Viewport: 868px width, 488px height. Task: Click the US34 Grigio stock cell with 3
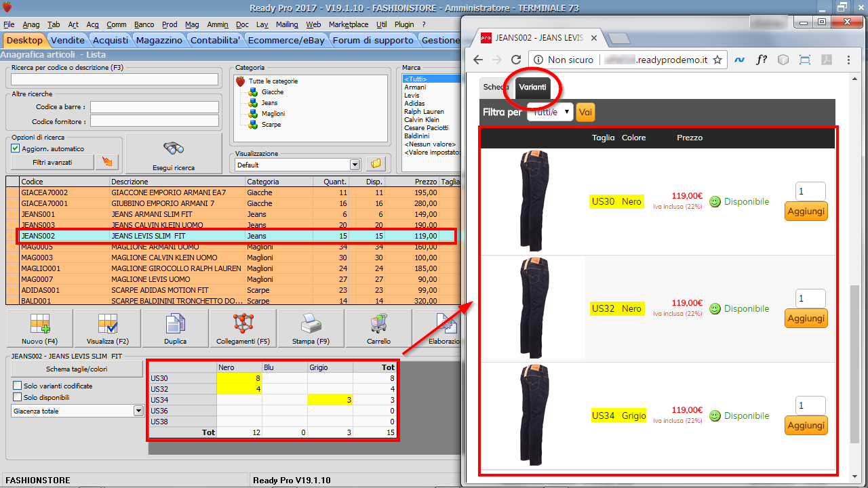pyautogui.click(x=330, y=400)
